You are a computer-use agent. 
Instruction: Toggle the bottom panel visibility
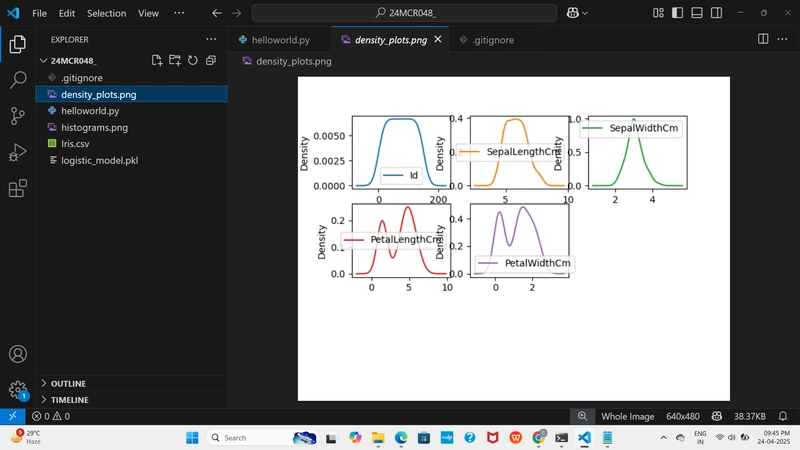[697, 13]
